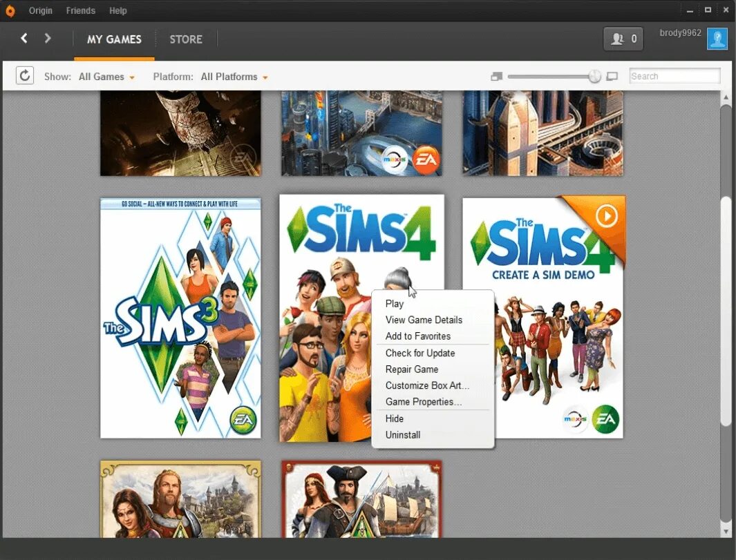Select the large tiles view icon
736x560 pixels.
[x=612, y=76]
